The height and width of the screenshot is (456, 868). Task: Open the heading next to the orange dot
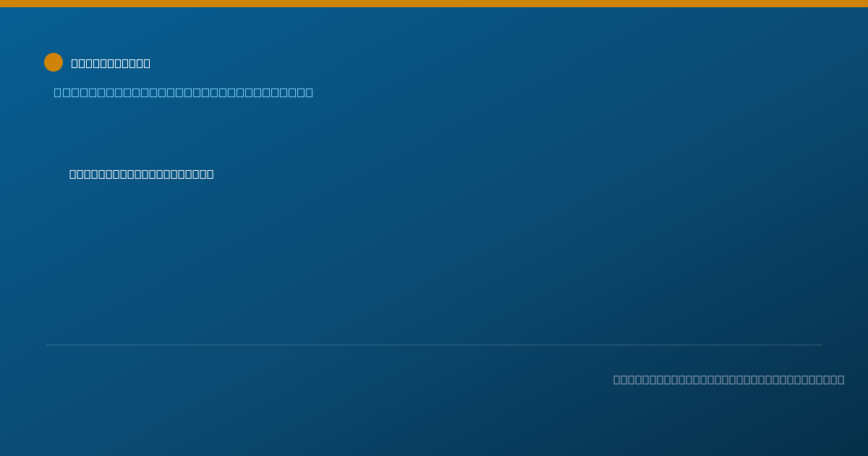pyautogui.click(x=111, y=63)
